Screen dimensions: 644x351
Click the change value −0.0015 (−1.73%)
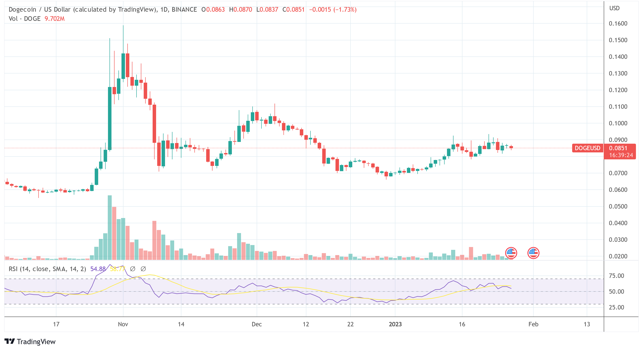(x=333, y=10)
